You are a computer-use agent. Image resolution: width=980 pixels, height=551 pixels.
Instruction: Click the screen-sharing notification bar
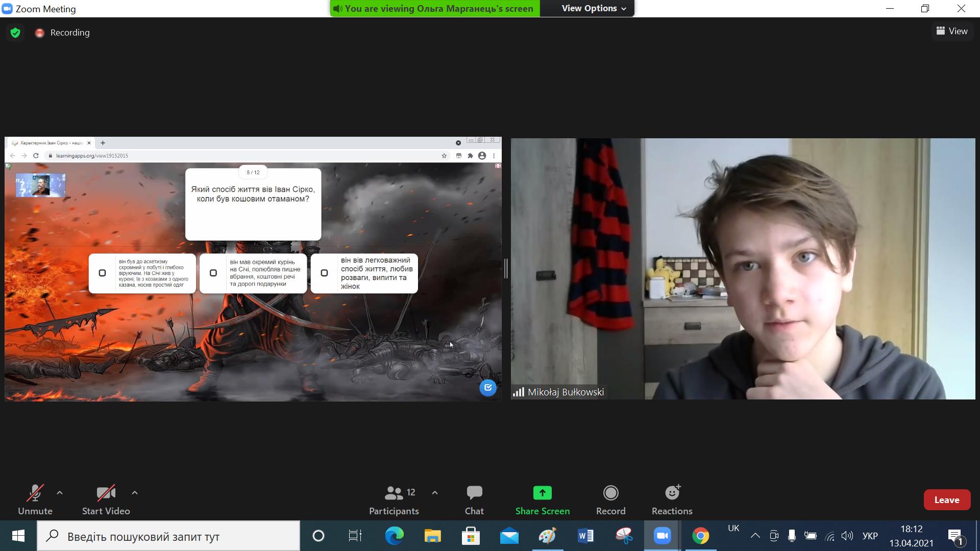point(435,8)
